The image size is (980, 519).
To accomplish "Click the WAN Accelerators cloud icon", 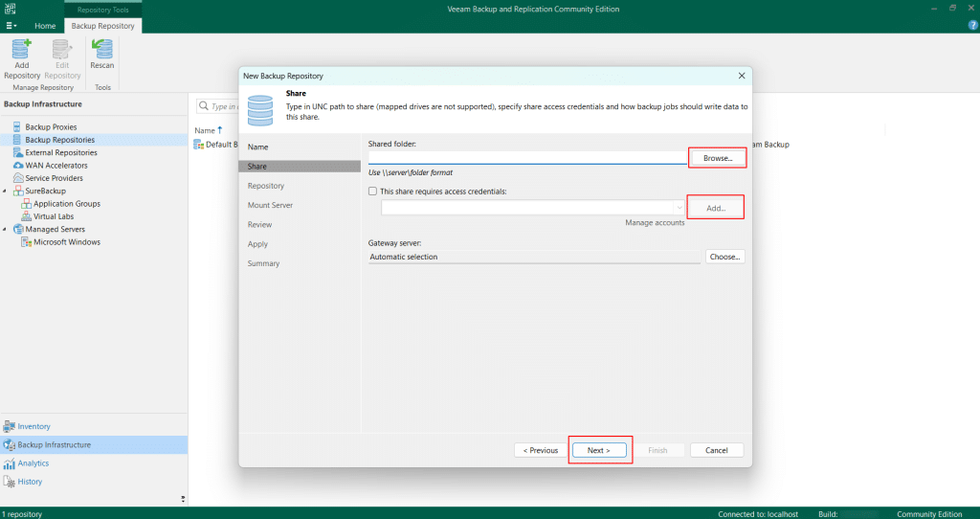I will pos(18,166).
